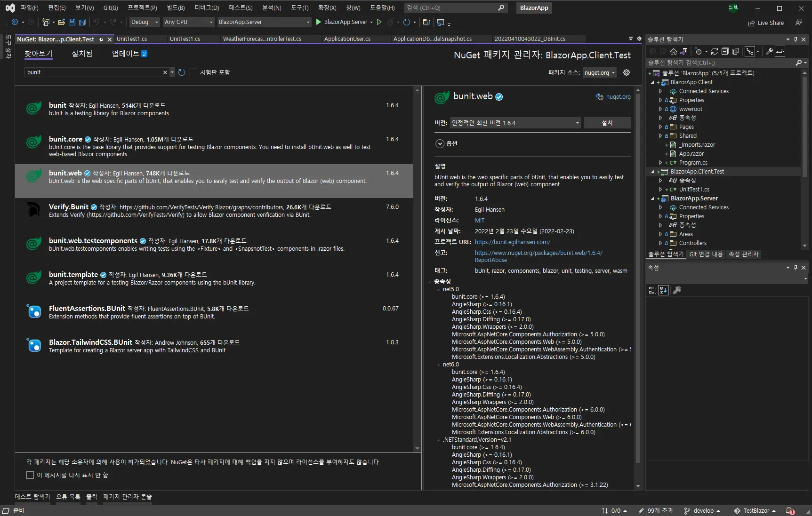This screenshot has height=516, width=812.
Task: Click the package list vertical scrollbar
Action: 417,268
